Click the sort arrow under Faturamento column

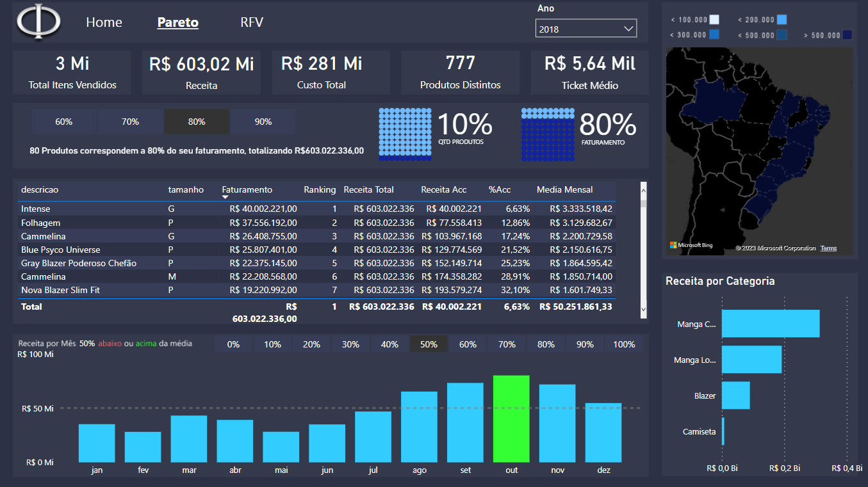pos(225,198)
